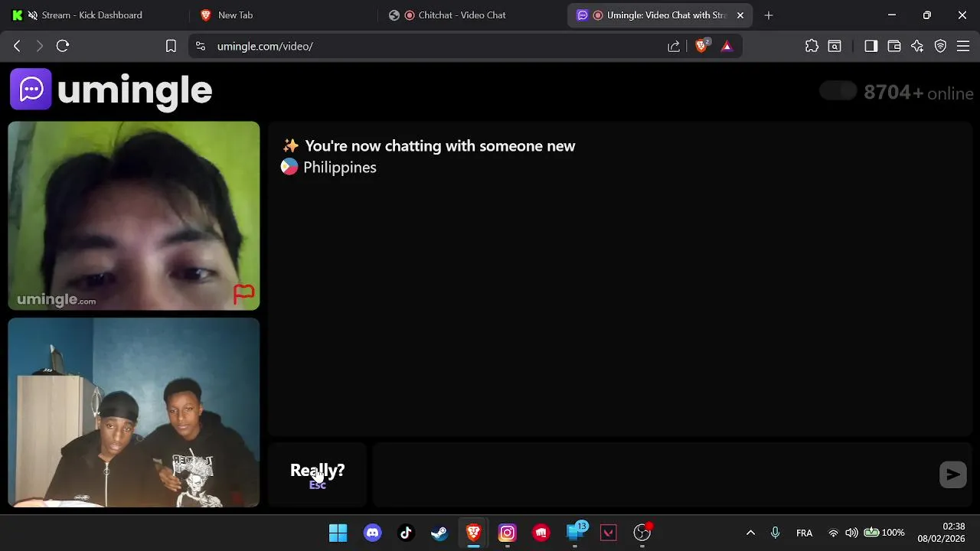Viewport: 980px width, 551px height.
Task: Click the muted audio icon on Kick tab
Action: [x=32, y=15]
